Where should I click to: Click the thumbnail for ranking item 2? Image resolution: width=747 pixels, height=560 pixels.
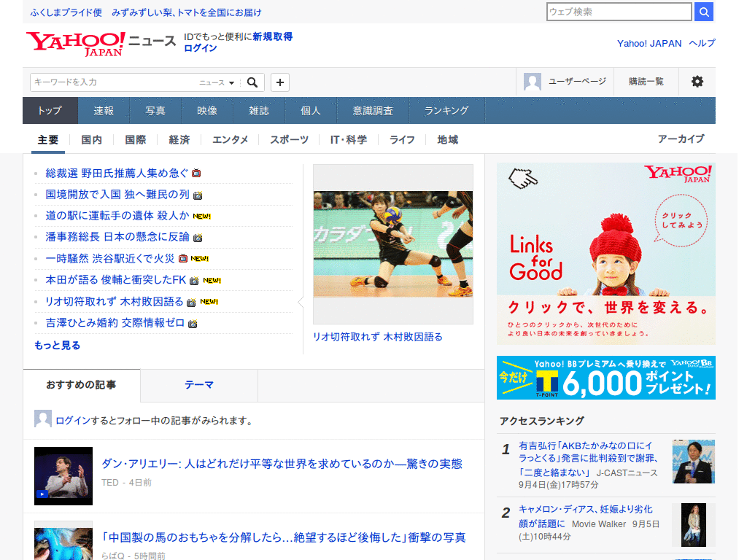pos(694,525)
